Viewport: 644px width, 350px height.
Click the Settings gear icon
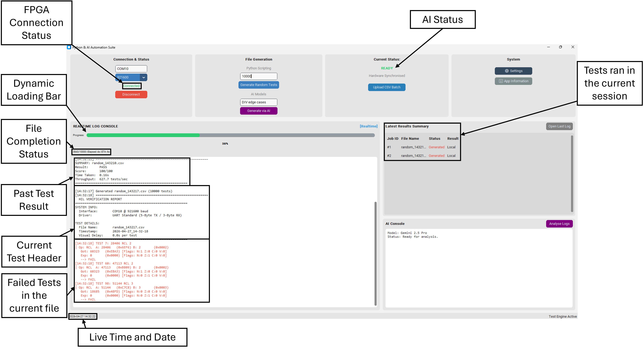coord(507,71)
